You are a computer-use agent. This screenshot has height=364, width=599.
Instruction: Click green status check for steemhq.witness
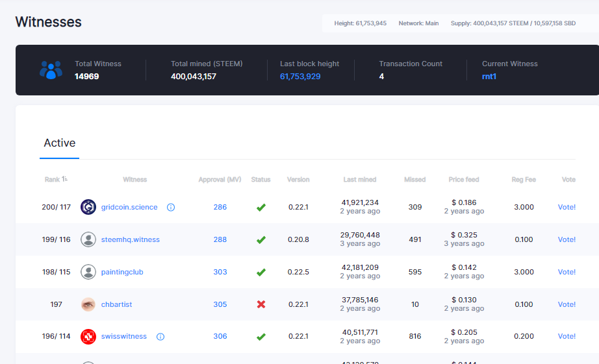pos(261,239)
